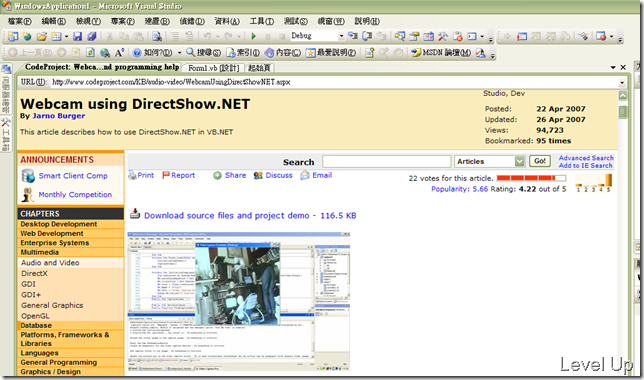Screen dimensions: 644x380
Task: Expand the URL address bar dropdown
Action: [x=622, y=83]
